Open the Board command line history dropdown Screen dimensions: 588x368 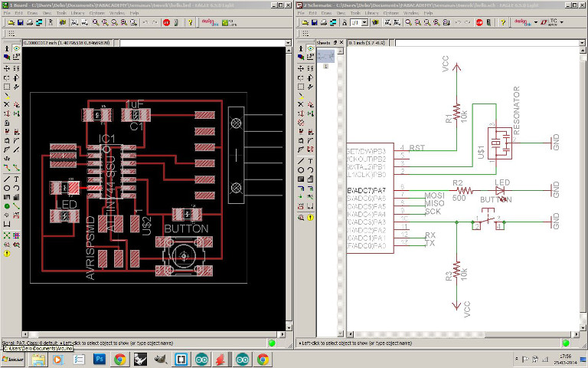pos(288,43)
